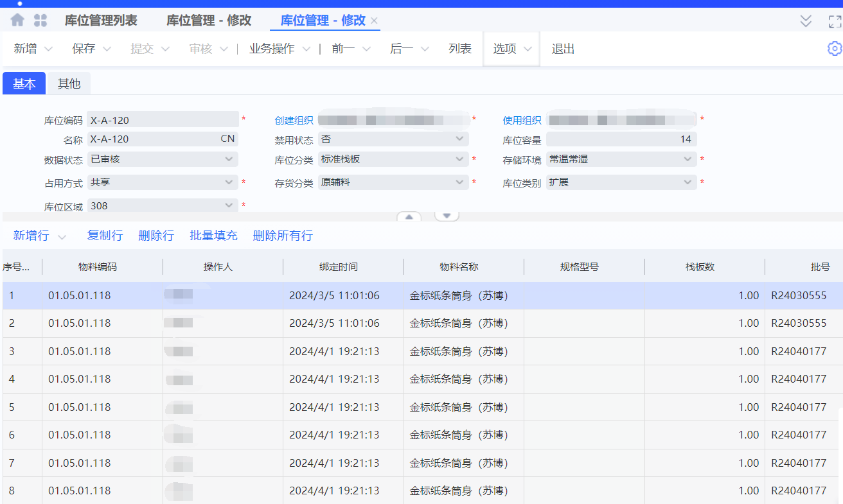843x504 pixels.
Task: Expand the 新增 dropdown arrow
Action: 48,49
